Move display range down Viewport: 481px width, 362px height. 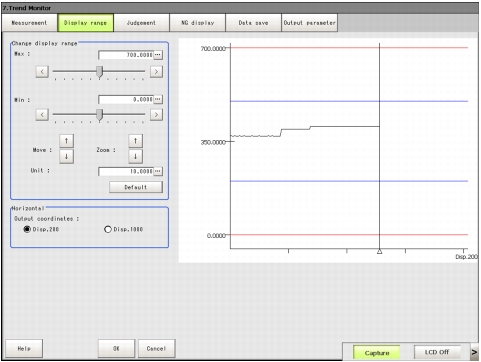pos(67,156)
